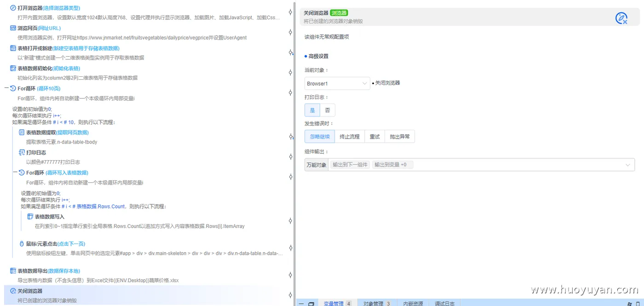Click the text 以颜色#777777打印日志

coord(53,162)
